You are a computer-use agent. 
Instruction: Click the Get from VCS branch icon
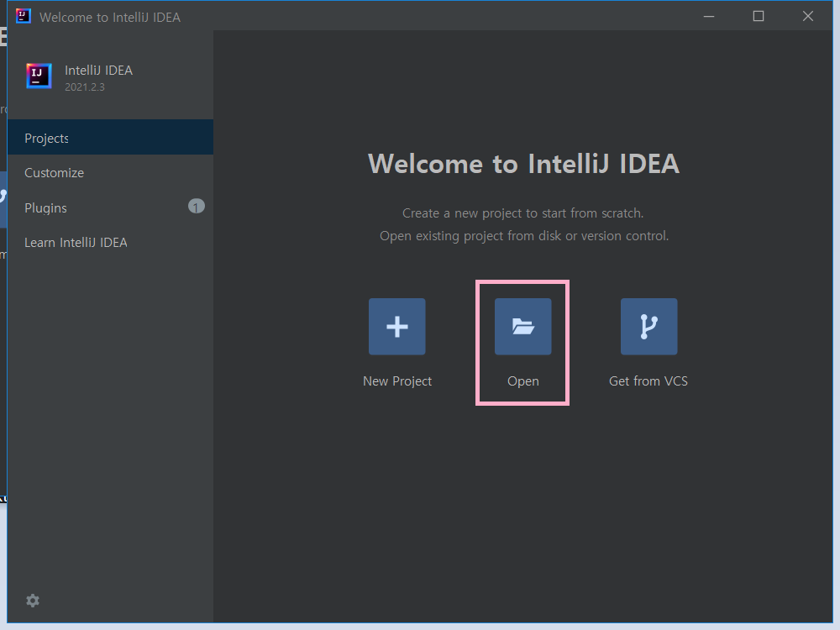[648, 326]
